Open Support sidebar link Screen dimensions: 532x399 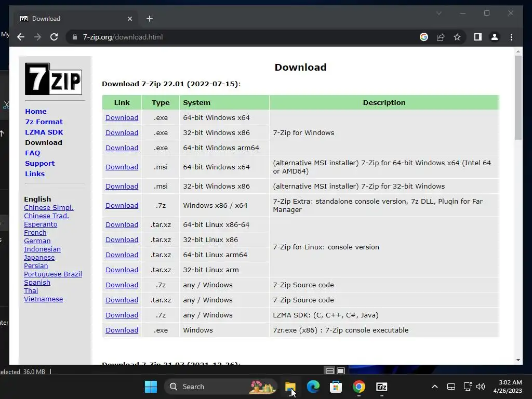pyautogui.click(x=39, y=163)
